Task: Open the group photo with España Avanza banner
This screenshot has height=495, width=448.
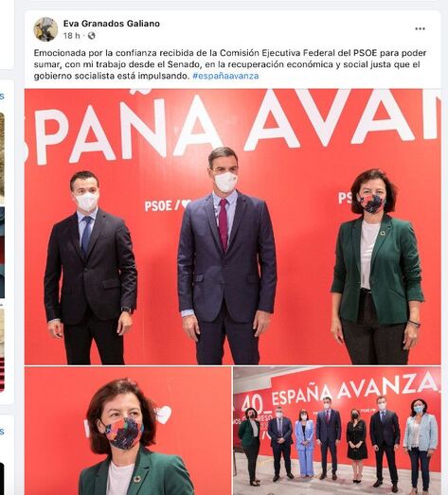Action: (337, 431)
